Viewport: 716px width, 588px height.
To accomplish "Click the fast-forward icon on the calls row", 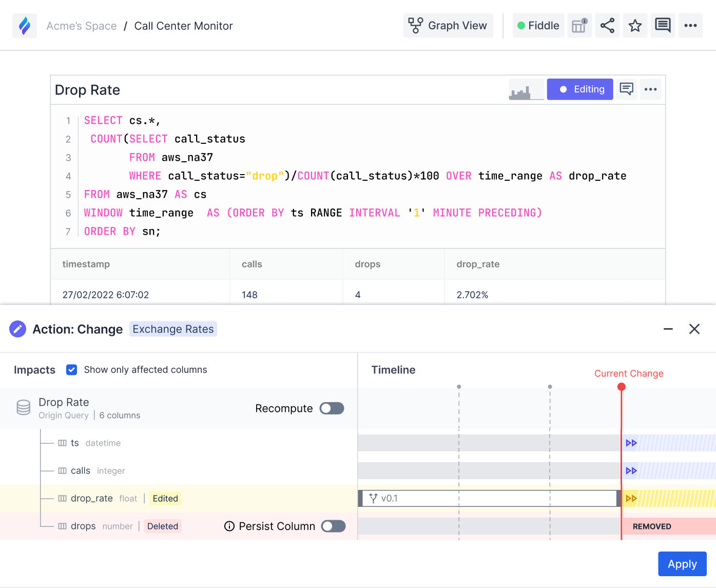I will tap(632, 470).
